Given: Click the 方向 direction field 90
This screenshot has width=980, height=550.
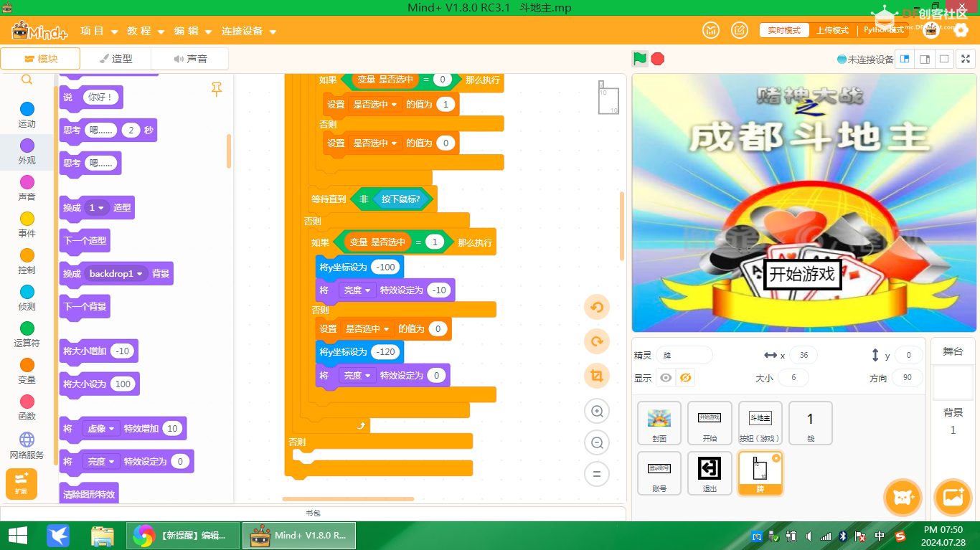Looking at the screenshot, I should point(908,378).
